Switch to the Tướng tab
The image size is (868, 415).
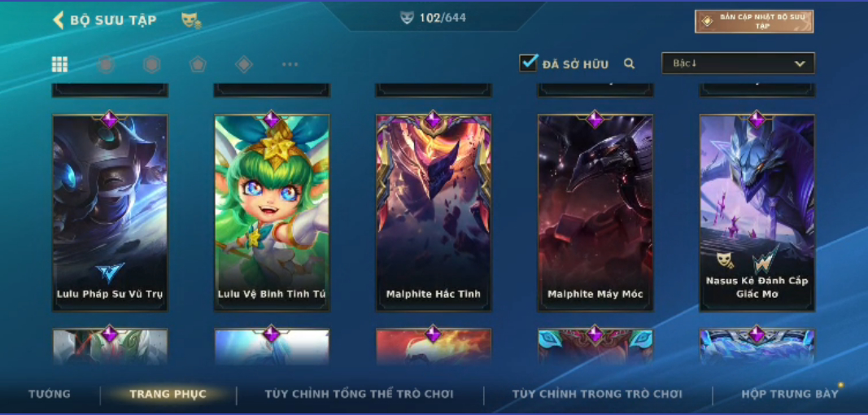click(50, 394)
